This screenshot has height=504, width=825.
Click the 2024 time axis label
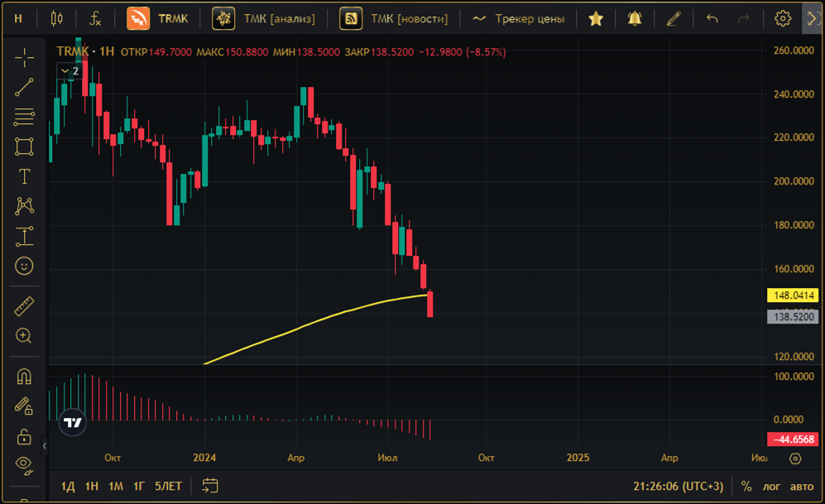click(x=204, y=458)
